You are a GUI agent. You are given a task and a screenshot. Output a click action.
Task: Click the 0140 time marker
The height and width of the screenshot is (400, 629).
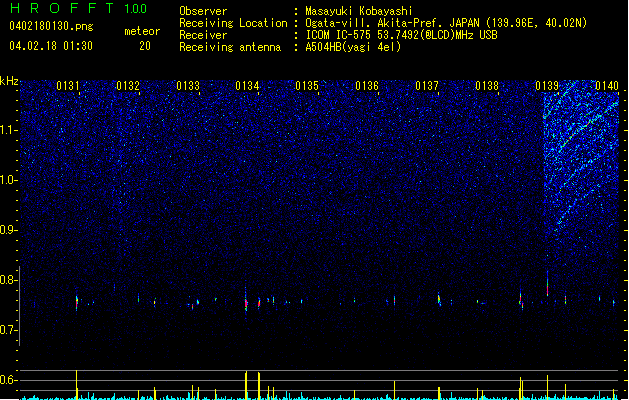pos(607,86)
